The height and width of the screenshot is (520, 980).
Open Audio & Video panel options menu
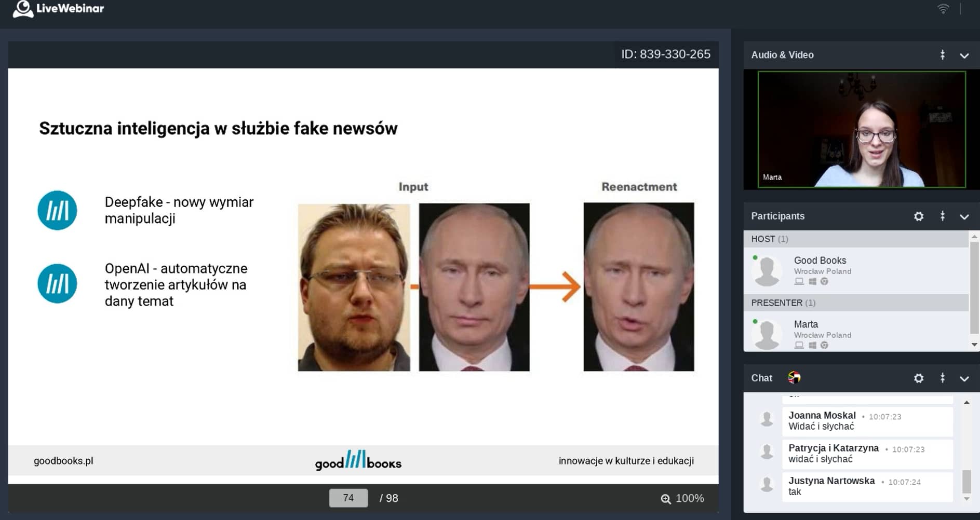tap(943, 55)
